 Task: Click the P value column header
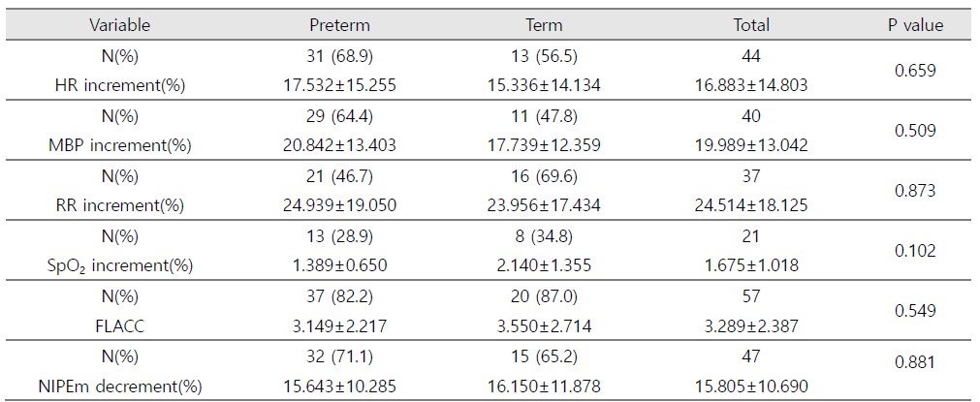point(915,25)
